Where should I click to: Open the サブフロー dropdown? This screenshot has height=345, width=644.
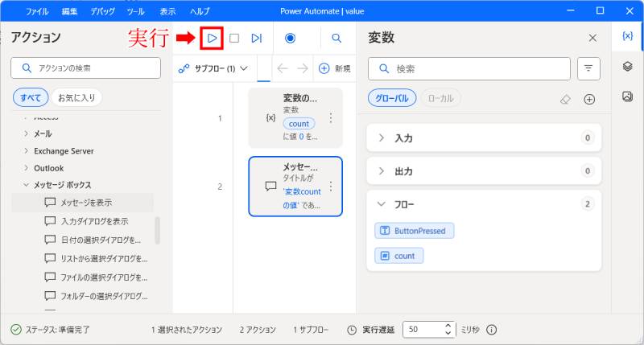(213, 68)
